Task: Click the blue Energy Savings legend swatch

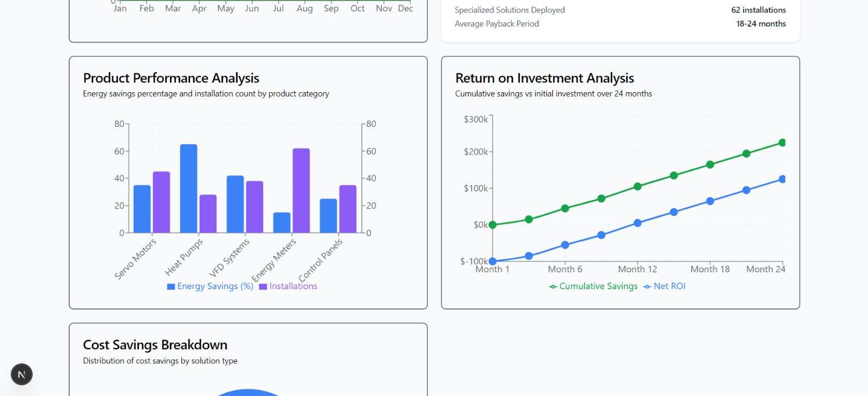Action: coord(171,287)
